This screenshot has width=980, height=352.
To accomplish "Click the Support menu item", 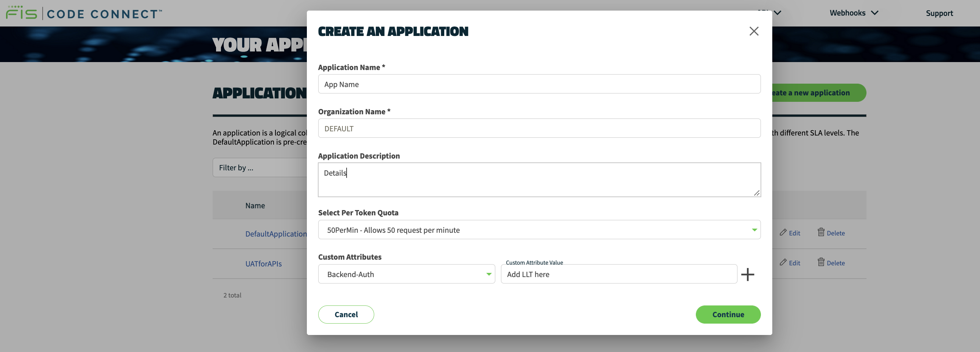I will (940, 13).
